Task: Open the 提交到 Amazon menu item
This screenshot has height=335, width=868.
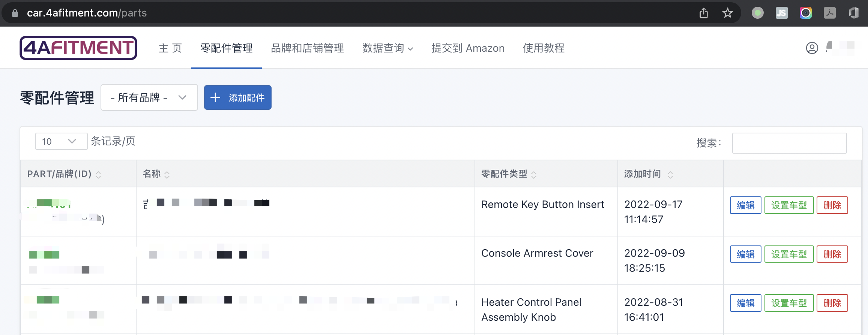Action: pyautogui.click(x=468, y=48)
